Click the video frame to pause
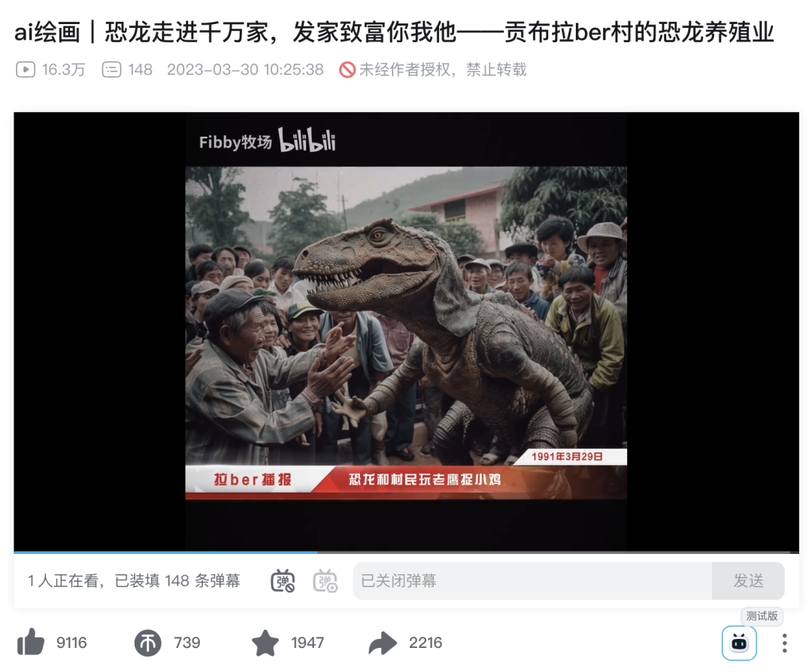Viewport: 812px width, 672px height. coord(406,332)
